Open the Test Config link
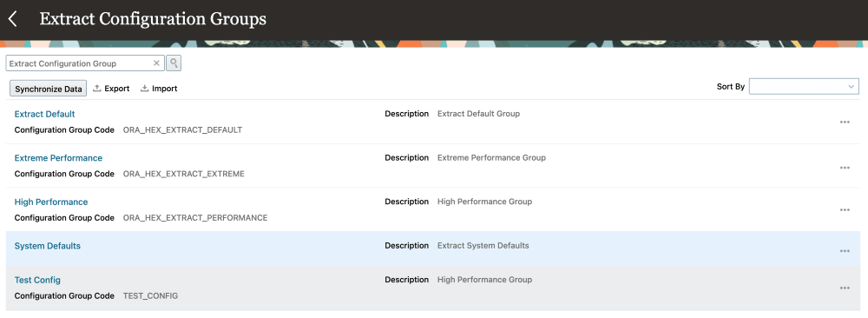The image size is (868, 318). point(37,280)
